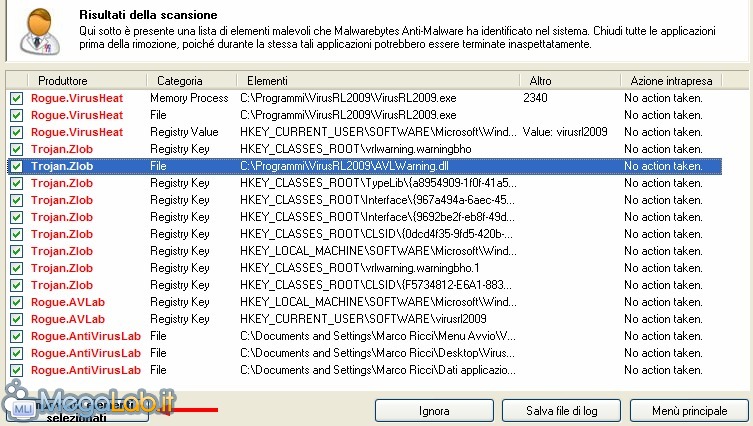Screen dimensions: 753x426
Task: Select the C:\Programmi\VirusRL2009\AVLWarning.dll entry
Action: click(x=344, y=166)
